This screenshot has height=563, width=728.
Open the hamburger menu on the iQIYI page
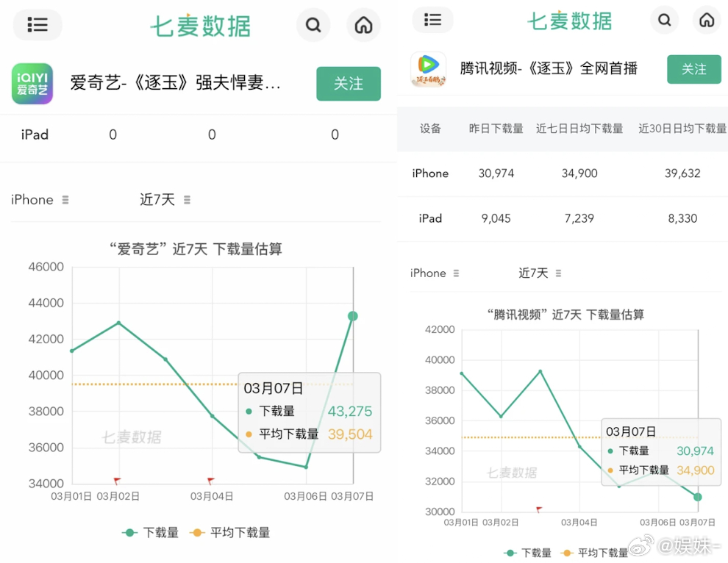tap(37, 25)
